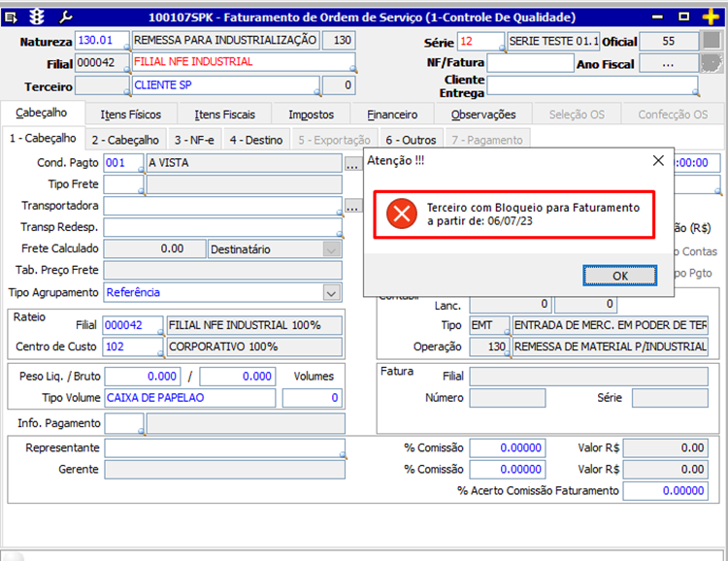Open the Observações tab

pyautogui.click(x=483, y=115)
